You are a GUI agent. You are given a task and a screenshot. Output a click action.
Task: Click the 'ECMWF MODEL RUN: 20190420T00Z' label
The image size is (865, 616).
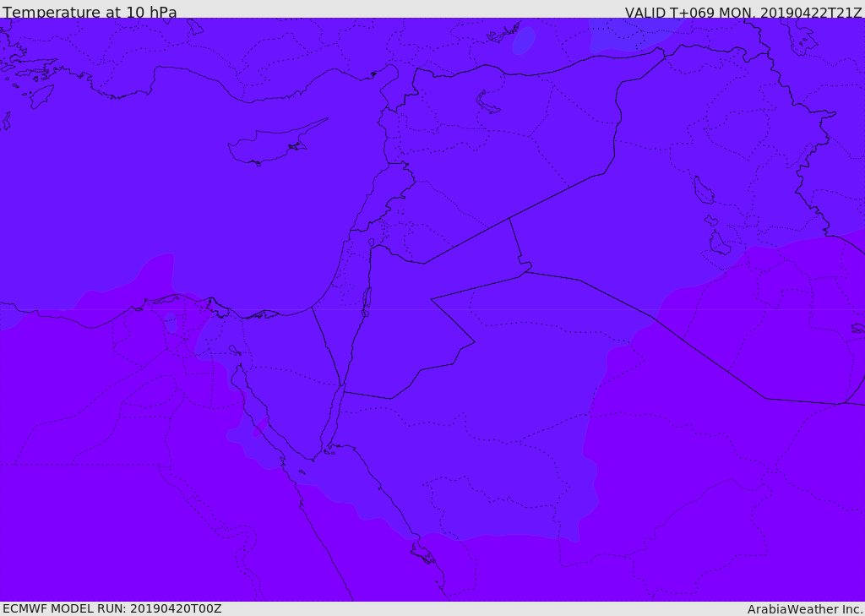112,608
